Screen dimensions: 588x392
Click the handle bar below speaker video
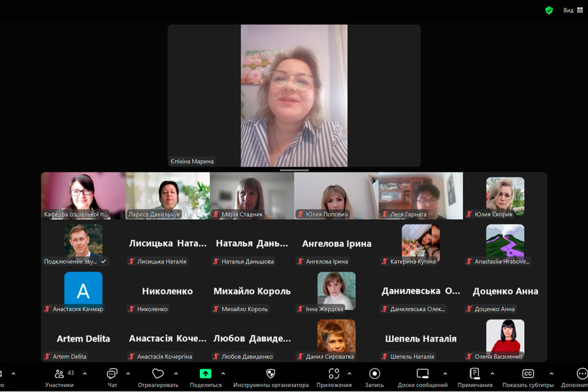tap(294, 170)
